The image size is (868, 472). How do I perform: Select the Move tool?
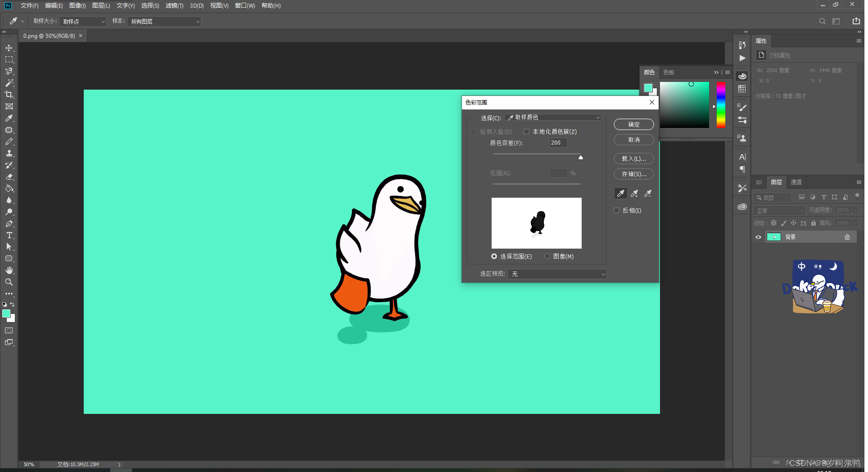point(9,48)
